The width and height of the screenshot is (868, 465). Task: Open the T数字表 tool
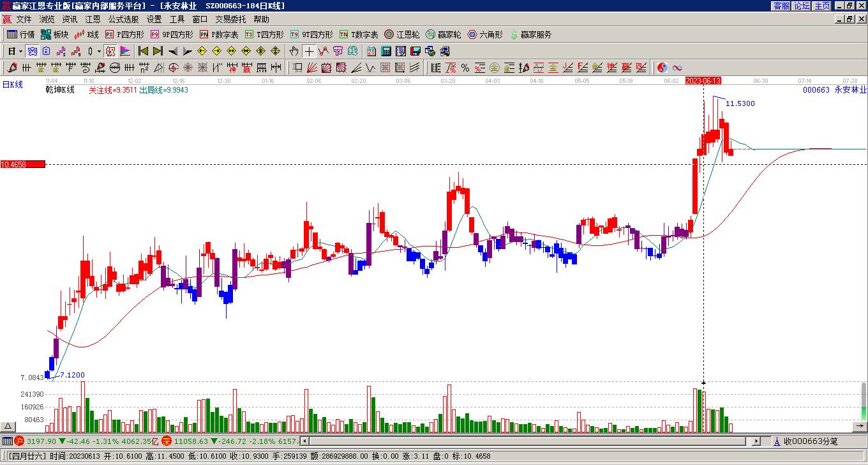click(359, 34)
